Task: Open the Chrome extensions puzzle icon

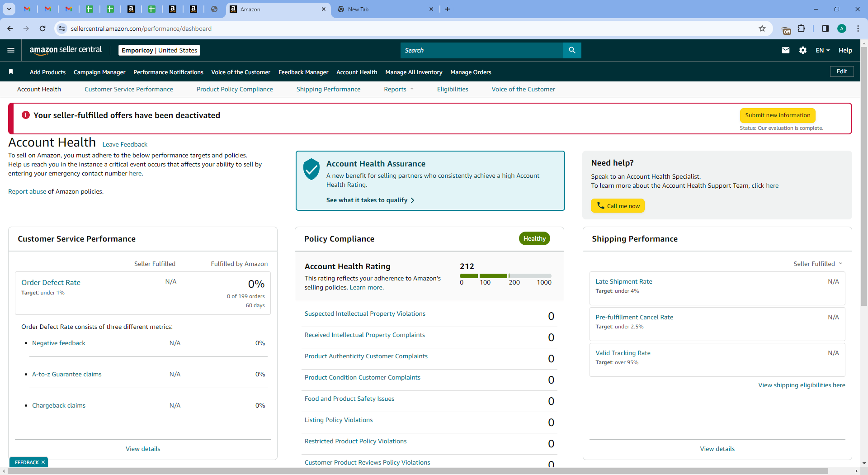Action: click(801, 28)
